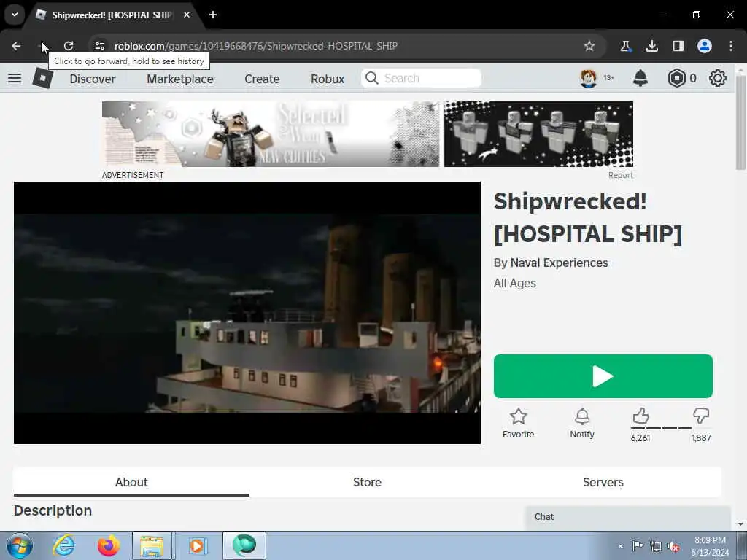Open Chrome downloads
This screenshot has width=747, height=560.
[651, 46]
